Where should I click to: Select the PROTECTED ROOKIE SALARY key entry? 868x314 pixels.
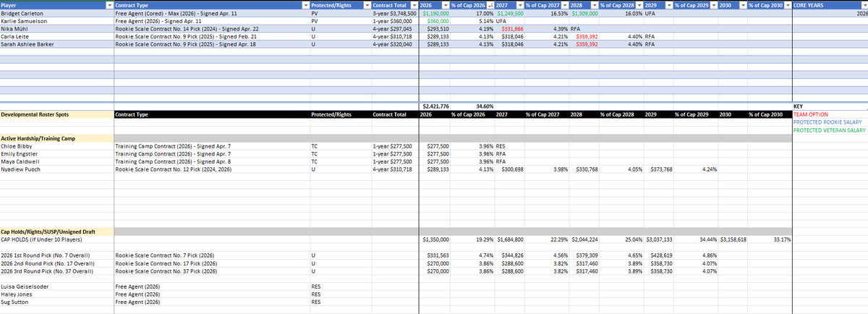(x=830, y=122)
